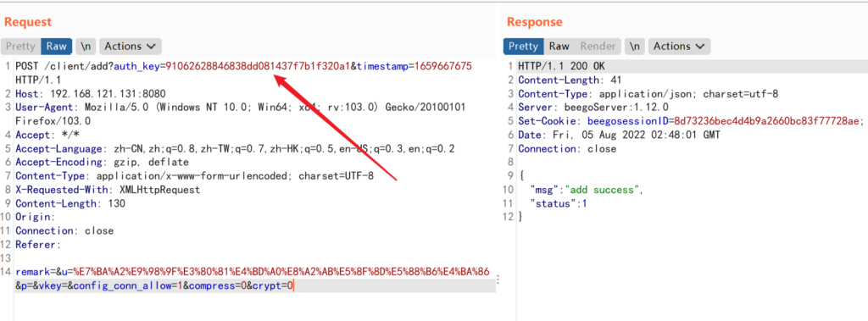Click the Set-Cookie beegosessionID line

pos(692,121)
